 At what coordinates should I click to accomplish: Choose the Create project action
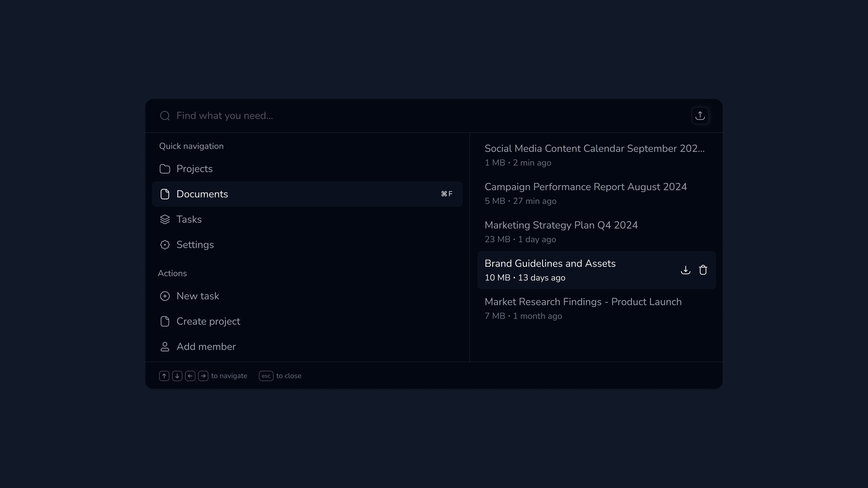208,321
